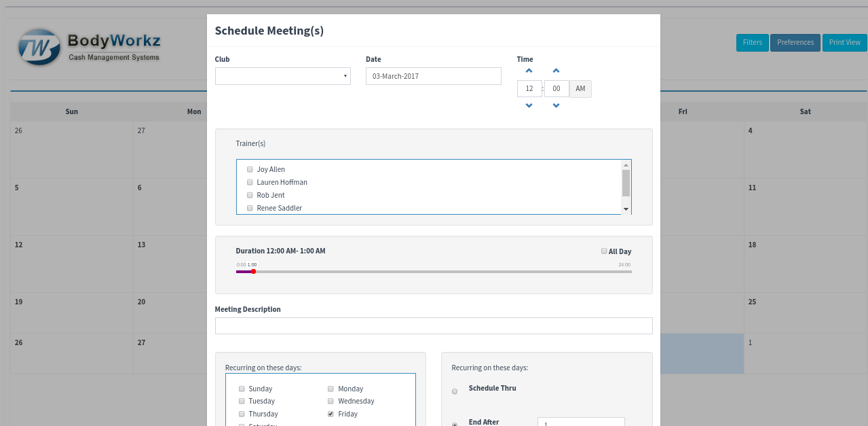Select calendar day 5

coord(72,207)
